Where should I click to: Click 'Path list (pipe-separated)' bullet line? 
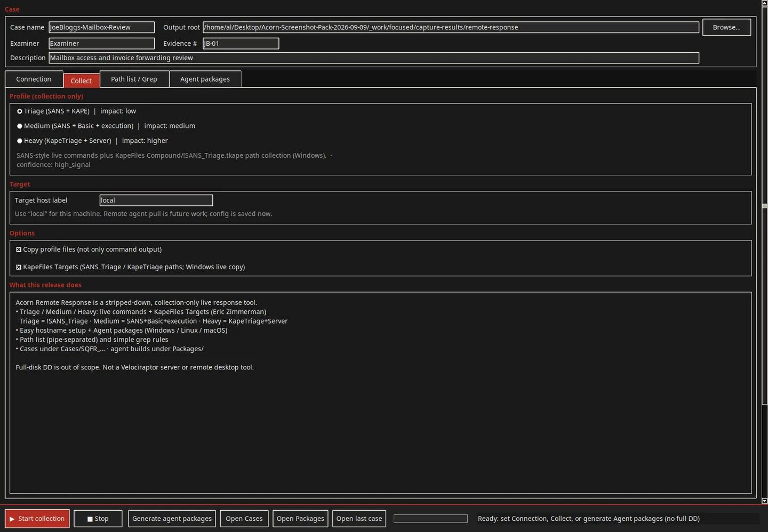92,340
